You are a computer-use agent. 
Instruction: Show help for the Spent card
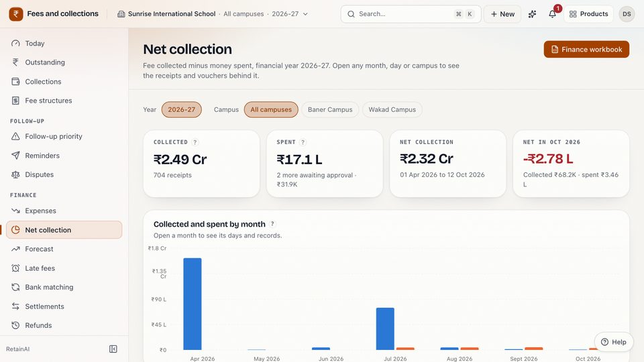tap(303, 142)
